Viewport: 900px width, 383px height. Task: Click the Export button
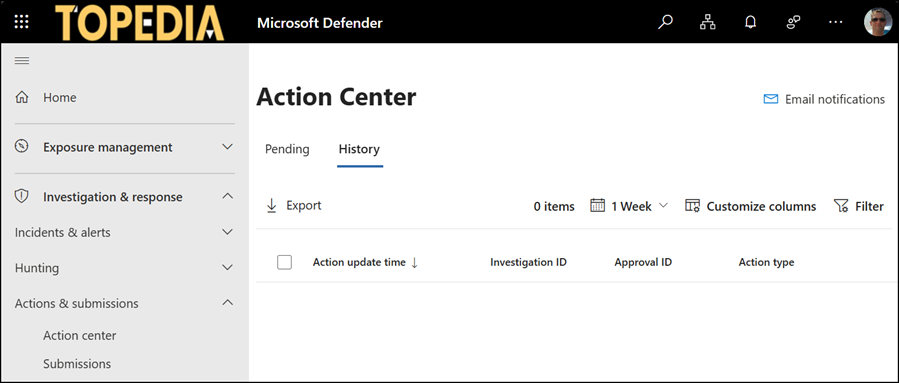(294, 206)
